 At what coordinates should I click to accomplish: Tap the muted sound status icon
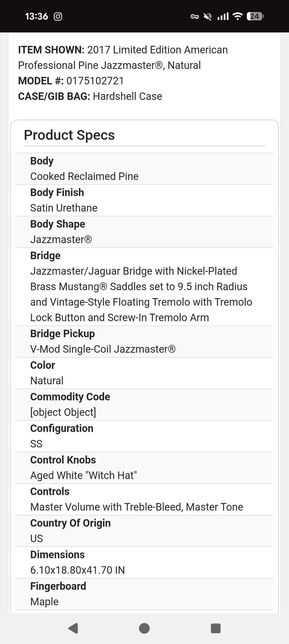[x=207, y=17]
